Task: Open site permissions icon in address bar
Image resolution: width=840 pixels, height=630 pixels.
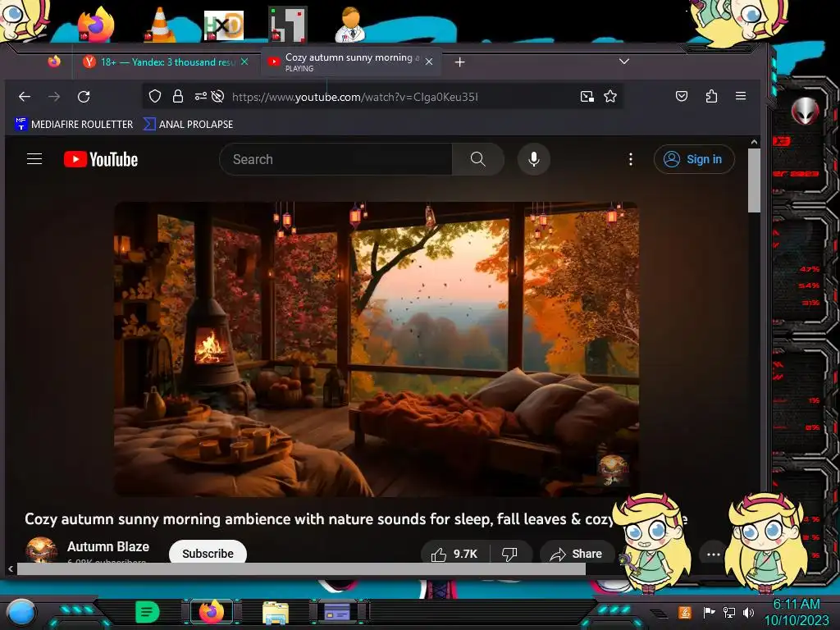Action: pos(200,97)
